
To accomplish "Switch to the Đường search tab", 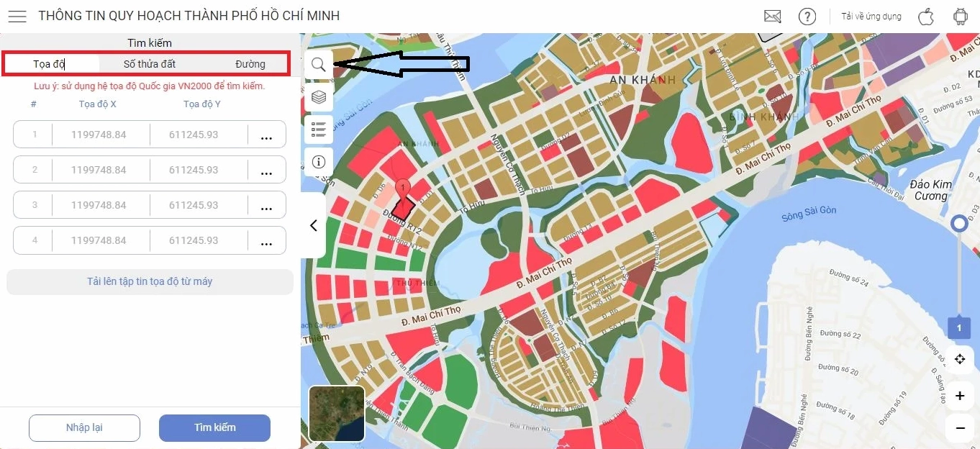I will [250, 63].
